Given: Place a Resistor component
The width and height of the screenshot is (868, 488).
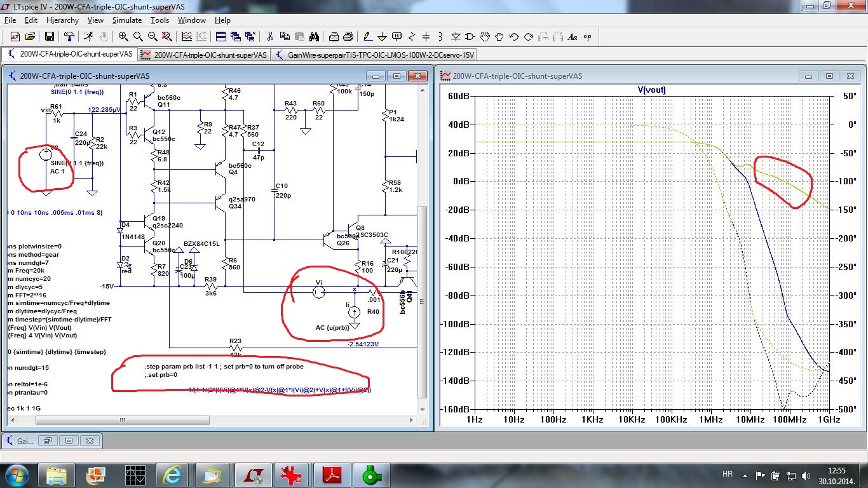Looking at the screenshot, I should click(412, 36).
